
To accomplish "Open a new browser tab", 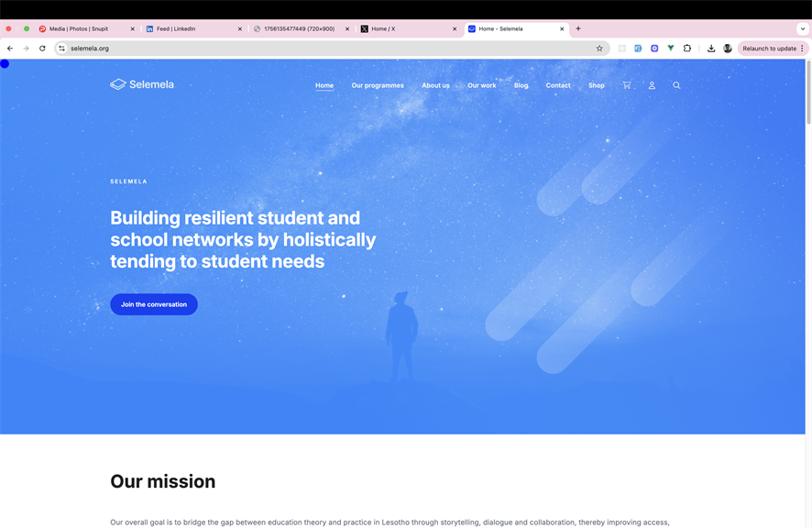I will (578, 28).
